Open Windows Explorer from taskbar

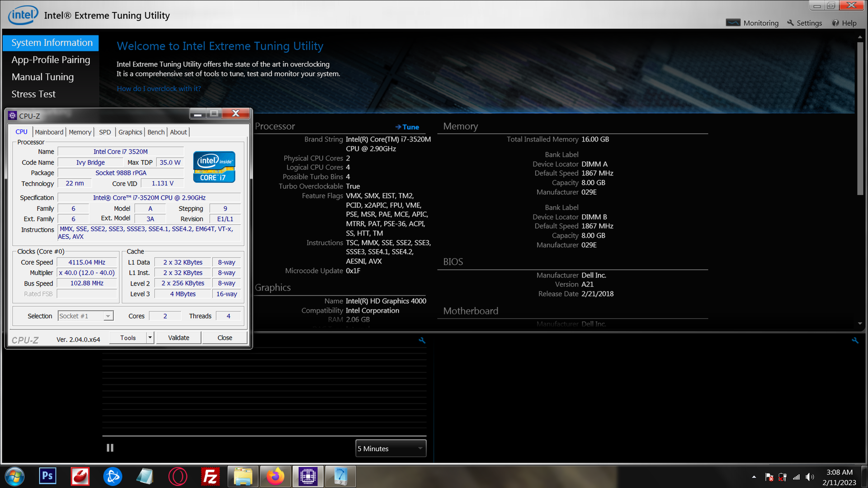(x=243, y=476)
